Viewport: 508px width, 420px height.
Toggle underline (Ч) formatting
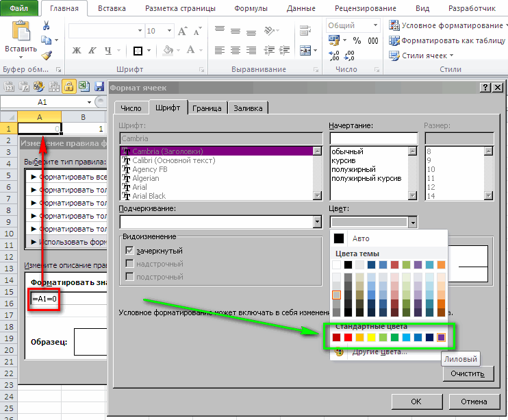(108, 50)
